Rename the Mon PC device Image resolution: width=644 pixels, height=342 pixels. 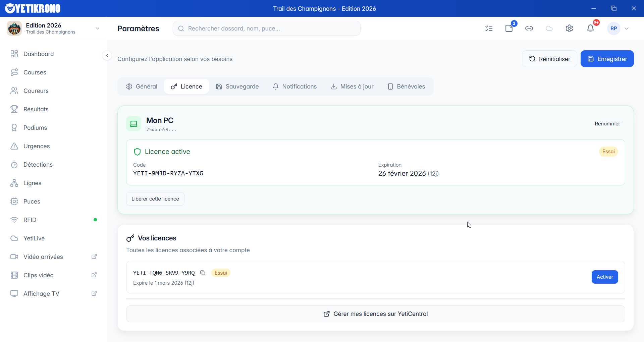[607, 124]
